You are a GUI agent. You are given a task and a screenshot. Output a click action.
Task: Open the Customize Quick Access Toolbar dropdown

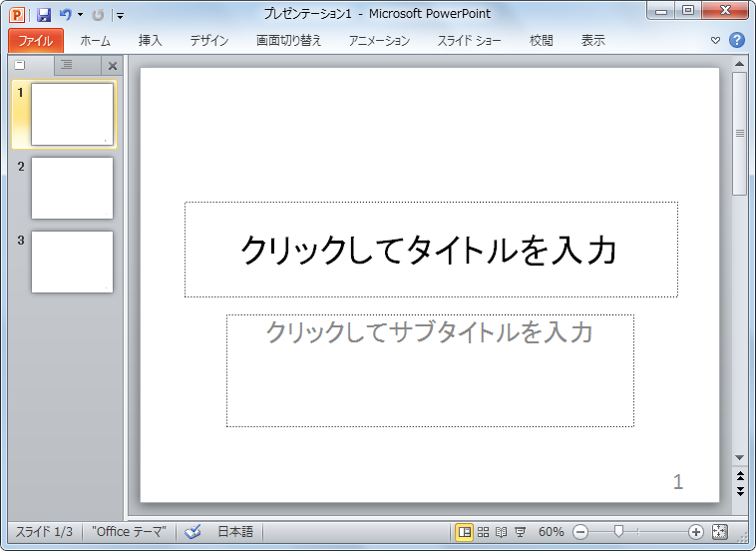pos(120,16)
